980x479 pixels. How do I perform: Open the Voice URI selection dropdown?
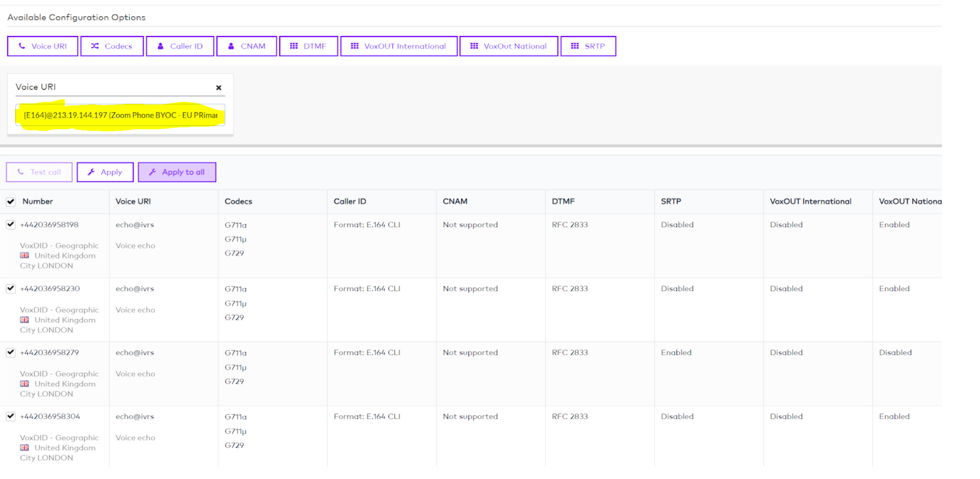(x=120, y=115)
